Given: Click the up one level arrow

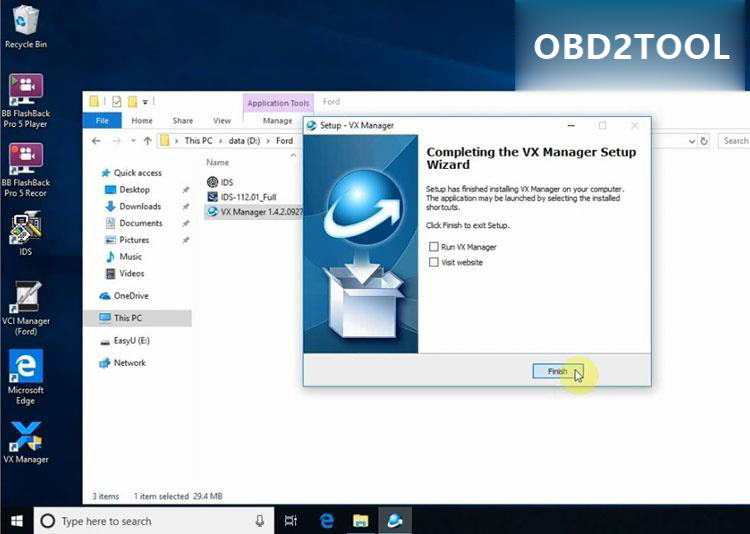Looking at the screenshot, I should [147, 141].
